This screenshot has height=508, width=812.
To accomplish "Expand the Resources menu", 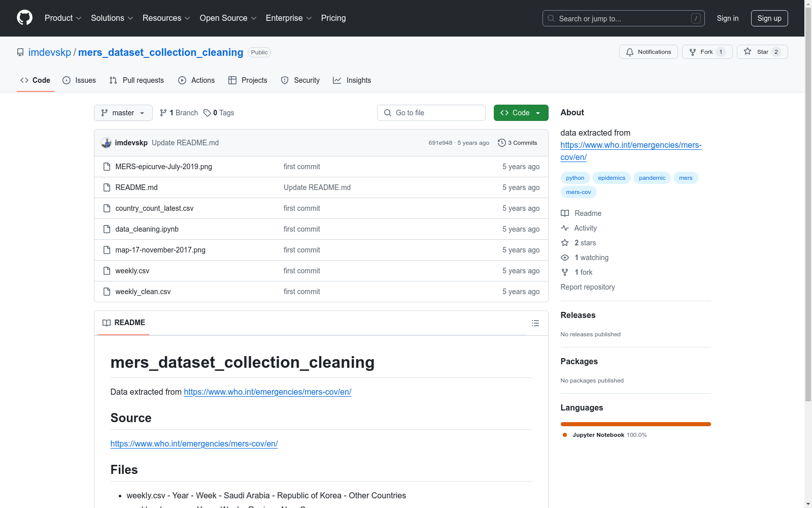I will (x=166, y=18).
